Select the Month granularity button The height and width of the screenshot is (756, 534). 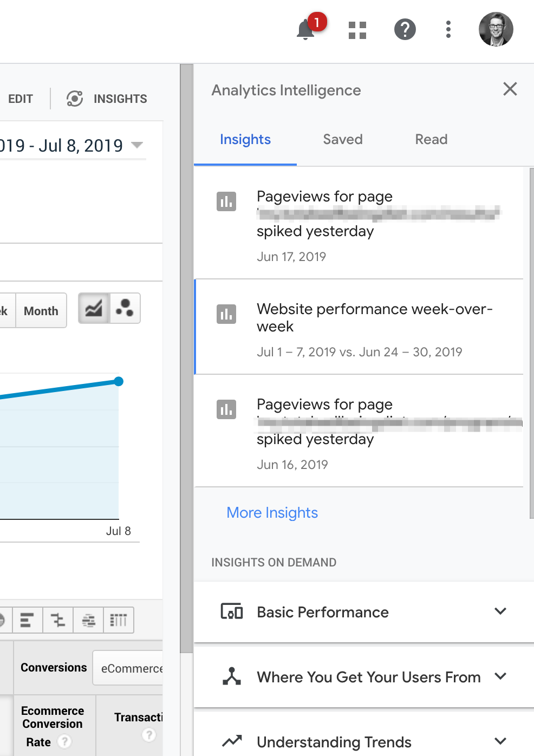(x=41, y=311)
